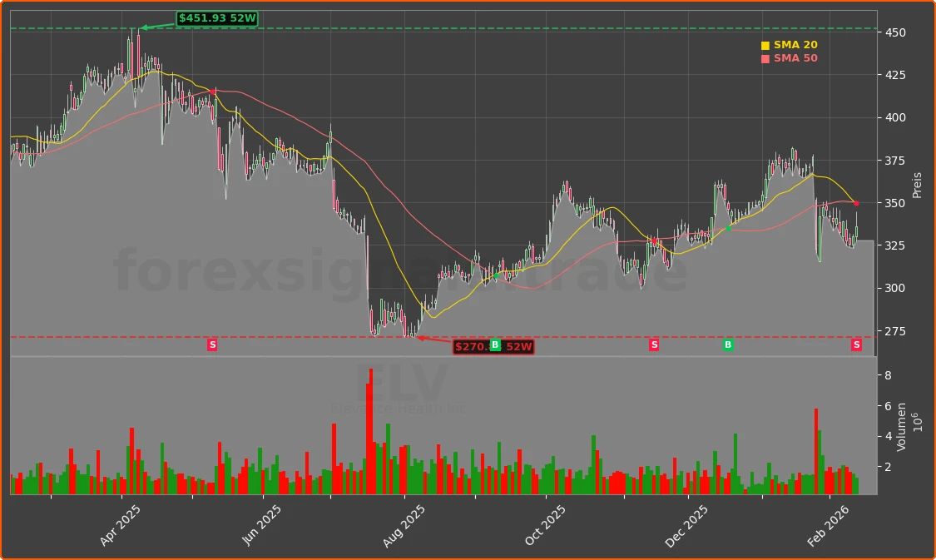Click the B buy marker beside the 52W low label
Screen dimensions: 936x560
click(x=495, y=344)
